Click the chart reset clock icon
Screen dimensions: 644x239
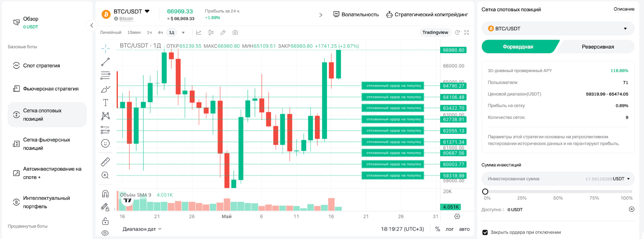(457, 33)
